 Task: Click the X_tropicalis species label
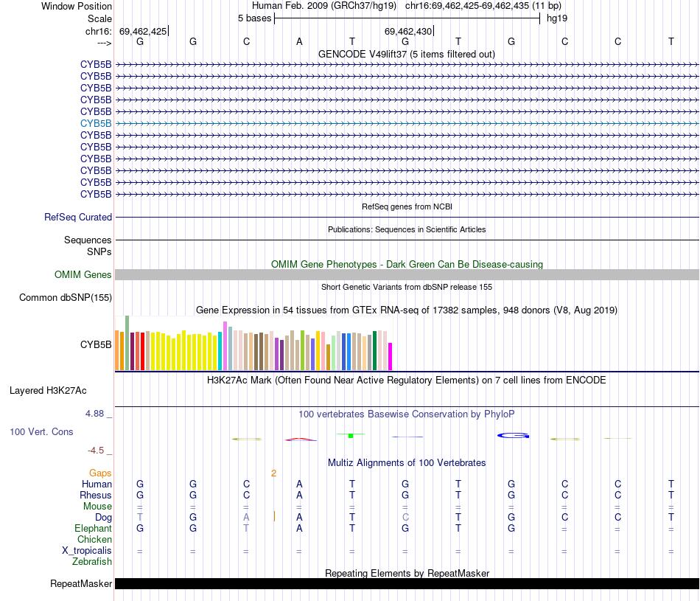click(x=87, y=551)
